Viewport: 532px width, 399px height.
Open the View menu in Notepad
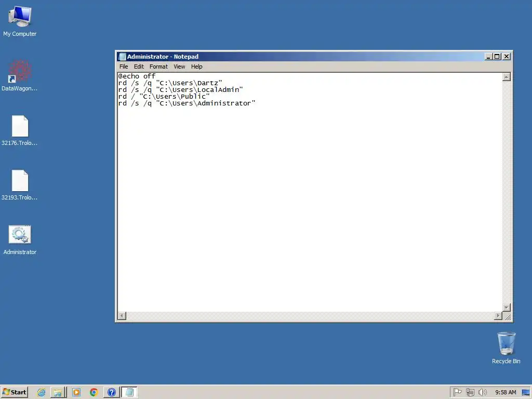click(179, 66)
